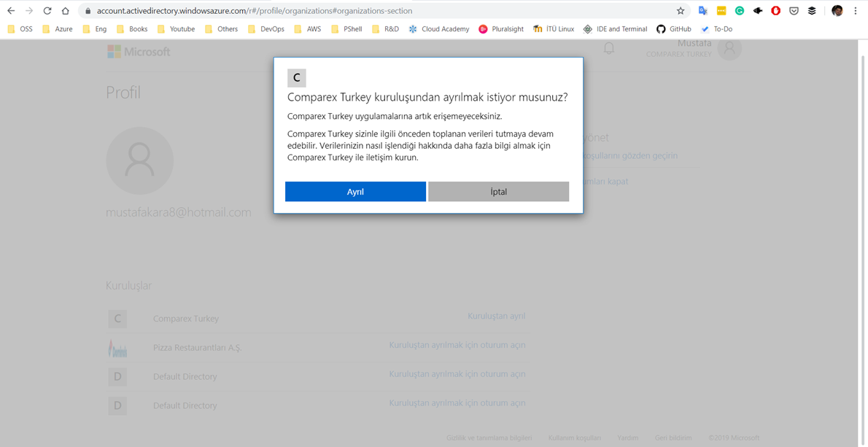This screenshot has width=868, height=447.
Task: Open the GitHub bookmark
Action: [674, 28]
